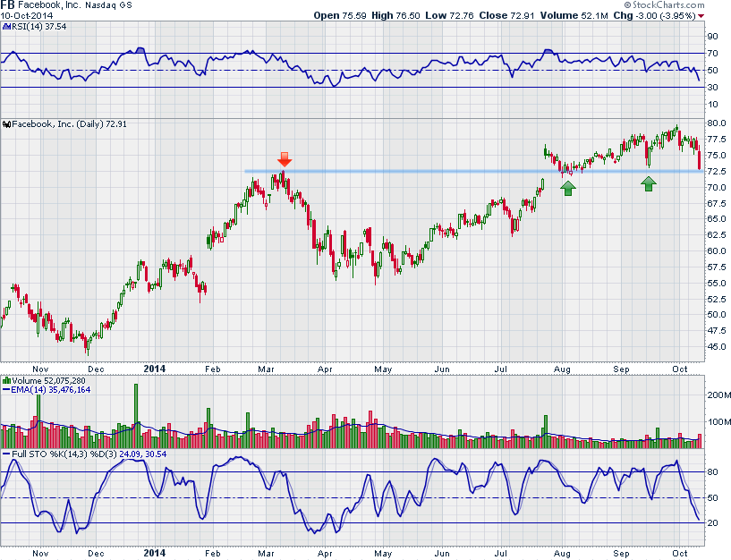Click the tallest green volume bar in December
This screenshot has height=560, width=731.
136,416
